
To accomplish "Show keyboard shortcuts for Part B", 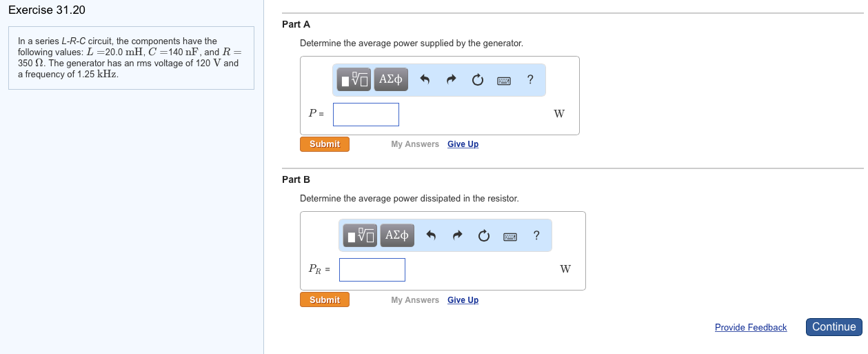I will tap(510, 237).
